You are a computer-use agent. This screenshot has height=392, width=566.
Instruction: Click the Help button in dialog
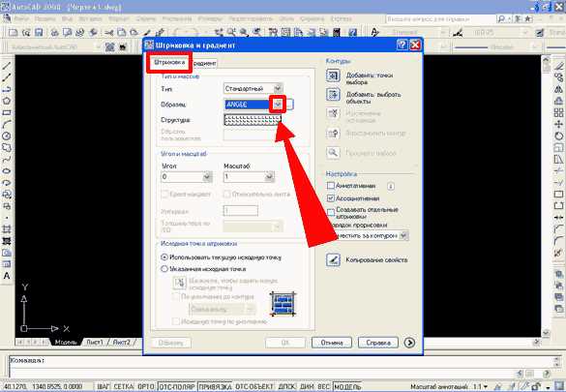[378, 343]
